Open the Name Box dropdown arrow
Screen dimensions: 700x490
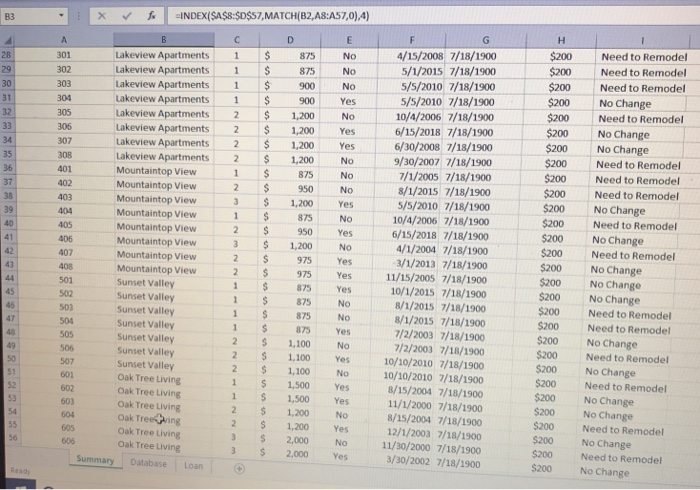[x=61, y=16]
